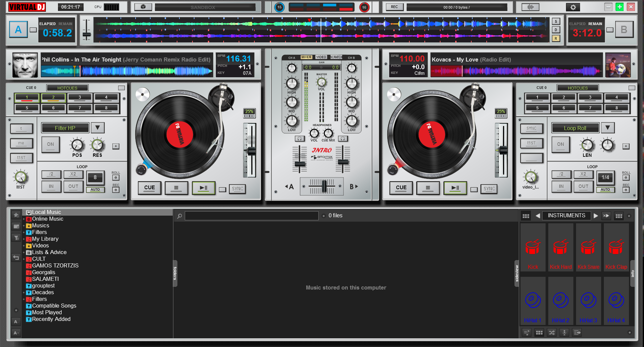Open the settings gear icon
644x347 pixels.
point(573,7)
